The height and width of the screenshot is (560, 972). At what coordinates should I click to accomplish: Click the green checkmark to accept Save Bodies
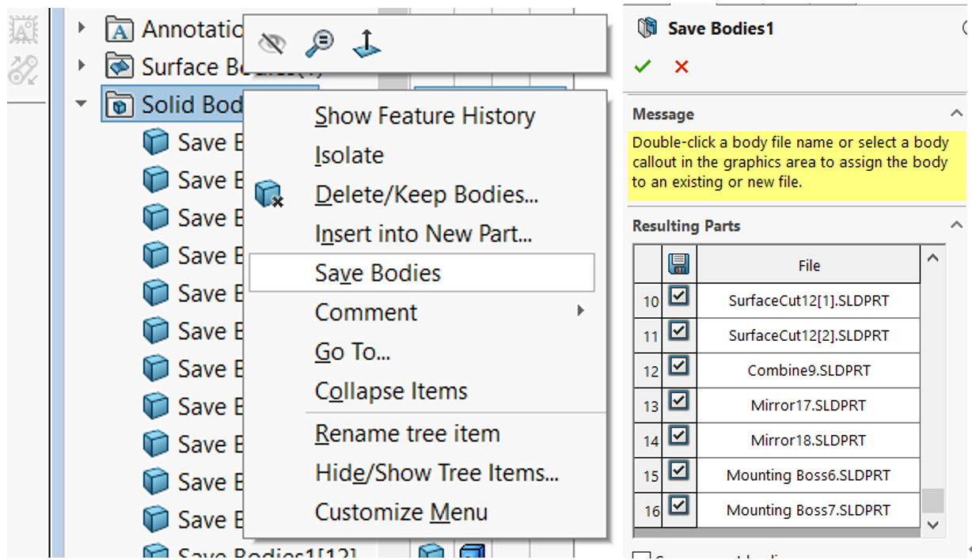coord(643,67)
